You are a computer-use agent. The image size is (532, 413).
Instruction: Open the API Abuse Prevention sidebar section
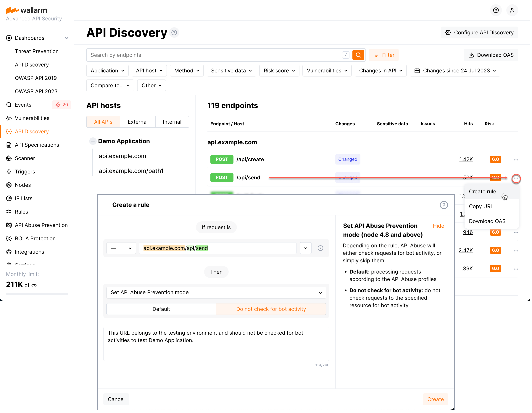(41, 225)
